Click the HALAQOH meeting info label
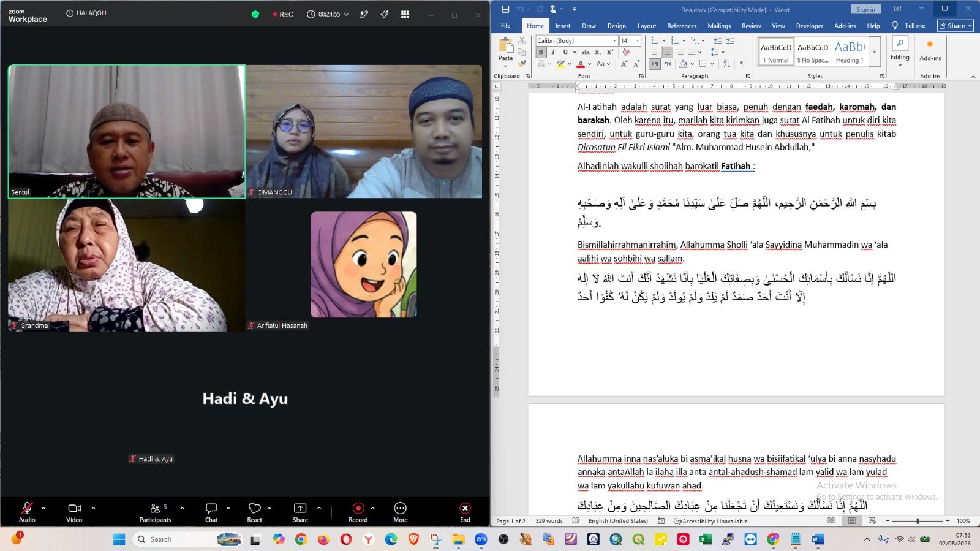The height and width of the screenshot is (551, 980). [86, 13]
